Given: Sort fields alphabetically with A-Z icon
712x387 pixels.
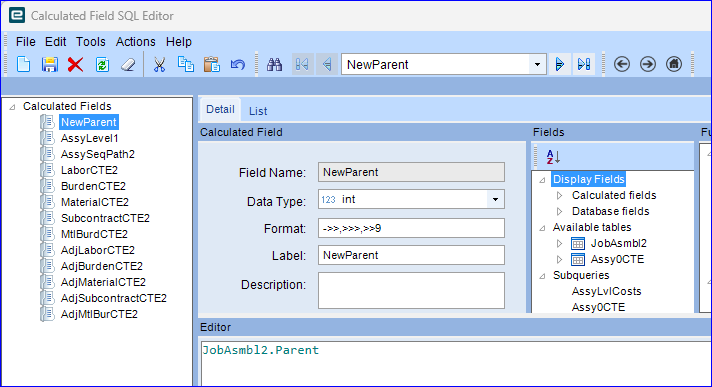Looking at the screenshot, I should (553, 157).
